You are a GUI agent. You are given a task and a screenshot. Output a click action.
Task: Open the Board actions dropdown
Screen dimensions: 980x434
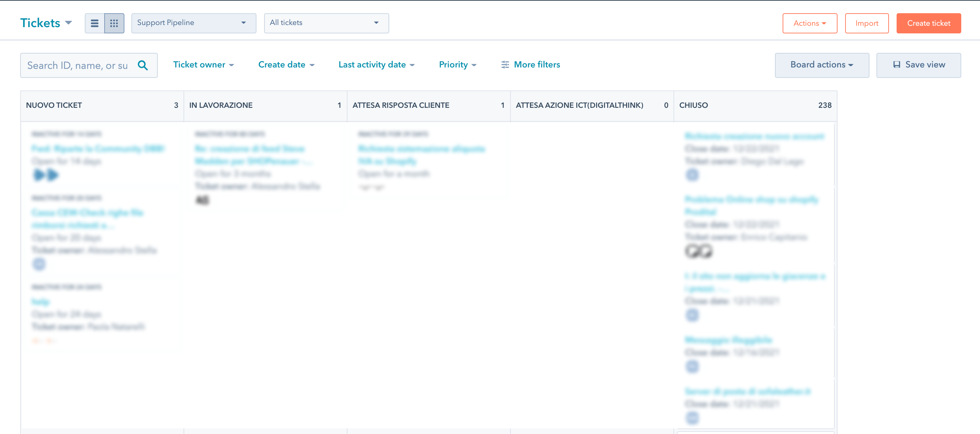tap(822, 65)
